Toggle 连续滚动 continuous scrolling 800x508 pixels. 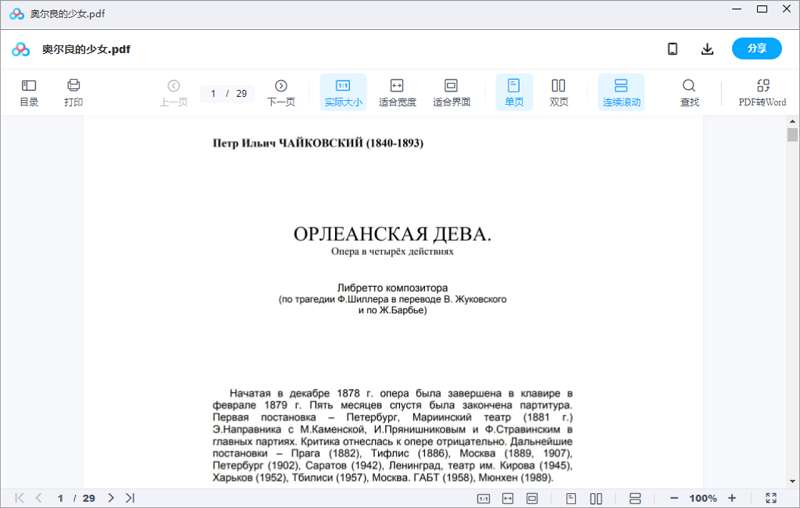tap(621, 93)
